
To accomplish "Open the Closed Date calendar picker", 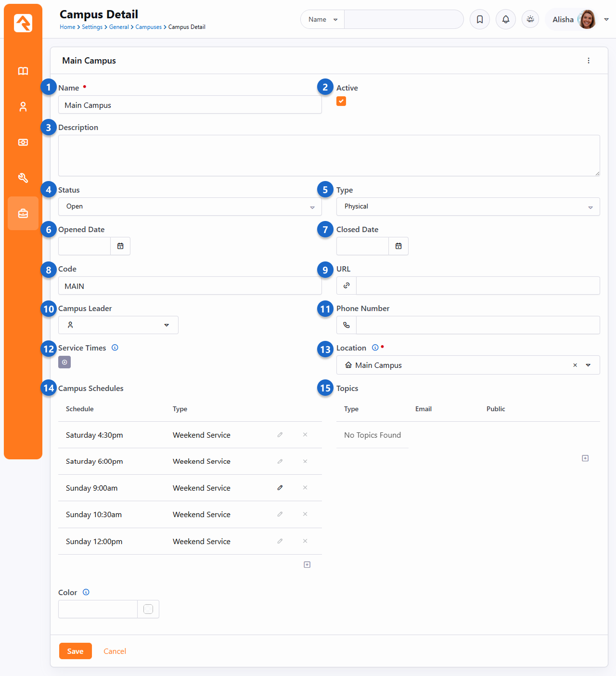I will tap(398, 246).
